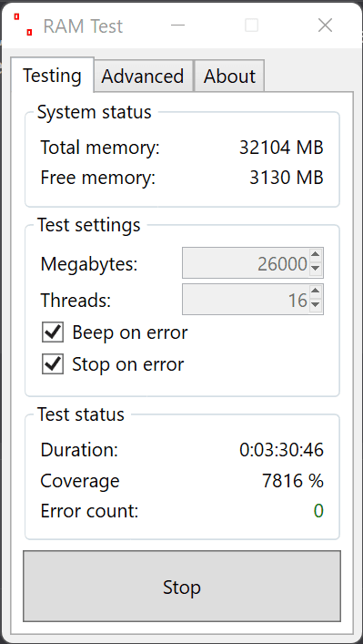Open the About tab
The height and width of the screenshot is (644, 363).
click(229, 77)
